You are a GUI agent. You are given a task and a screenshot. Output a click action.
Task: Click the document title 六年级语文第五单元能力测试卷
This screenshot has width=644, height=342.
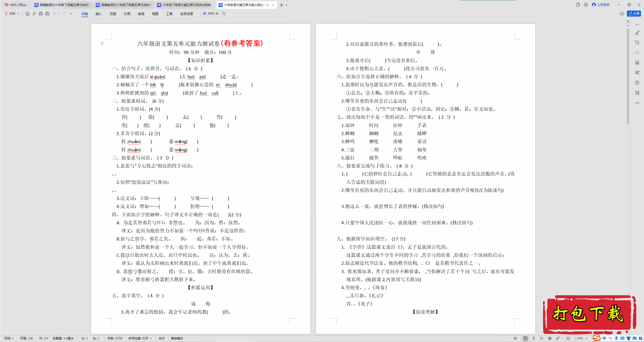click(178, 44)
